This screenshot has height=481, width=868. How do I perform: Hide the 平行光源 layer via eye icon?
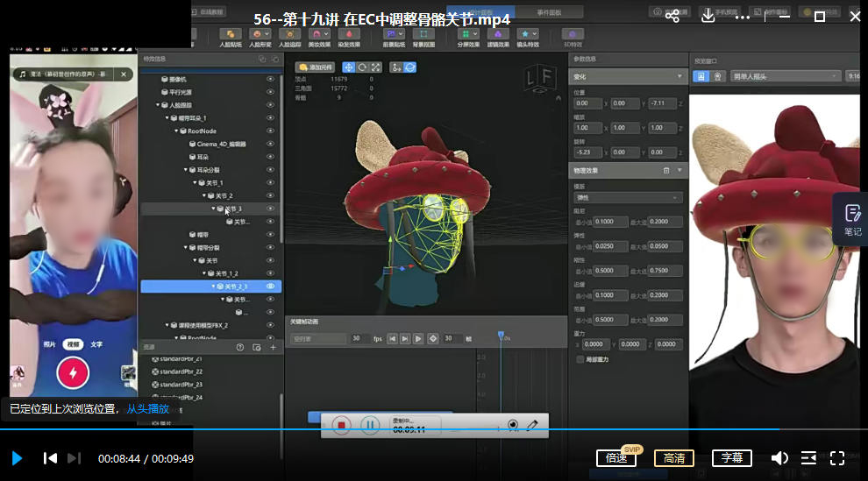pos(270,92)
